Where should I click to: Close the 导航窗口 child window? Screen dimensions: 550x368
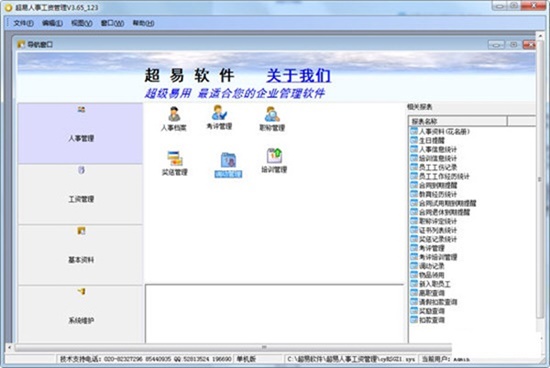[529, 45]
